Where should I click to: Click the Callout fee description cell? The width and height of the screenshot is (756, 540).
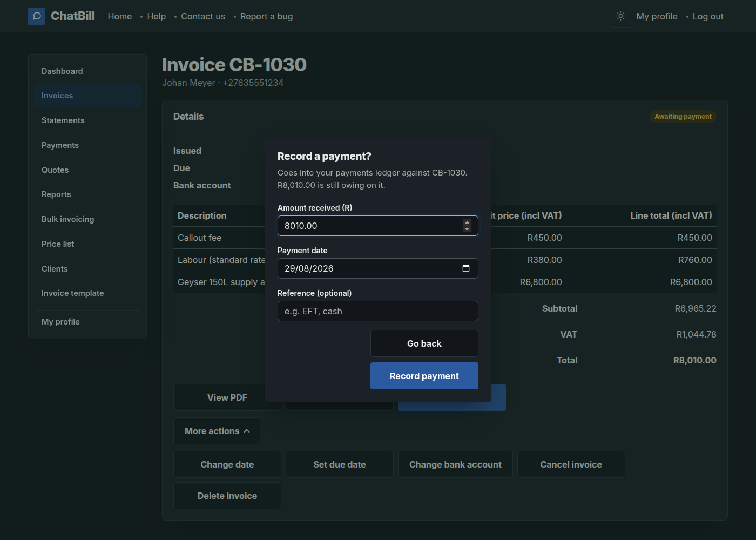[200, 238]
